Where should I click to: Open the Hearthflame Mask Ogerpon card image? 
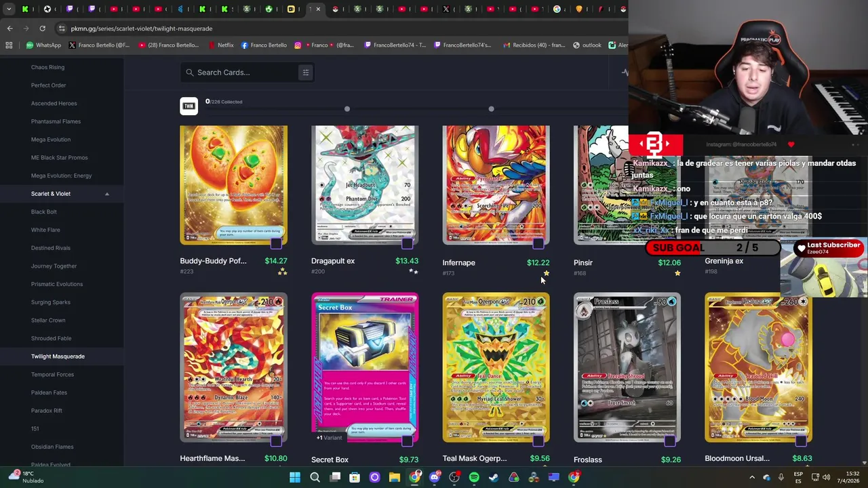coord(233,367)
